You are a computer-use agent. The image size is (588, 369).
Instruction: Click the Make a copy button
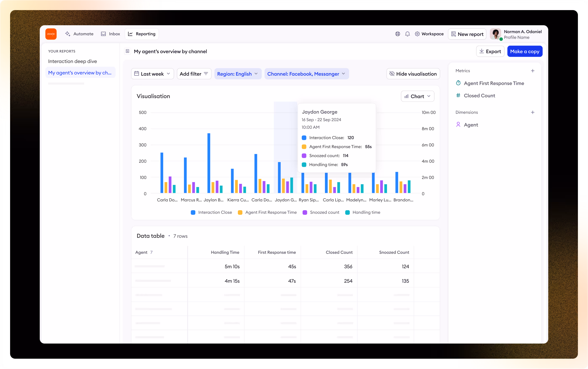(x=524, y=52)
